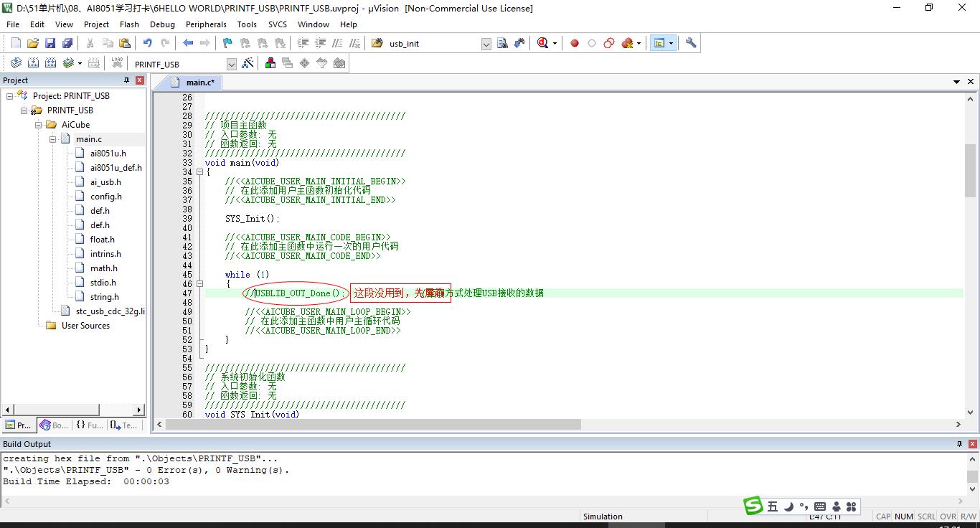Viewport: 980px width, 528px height.
Task: Click the Start/Stop Debug Session icon
Action: click(544, 43)
